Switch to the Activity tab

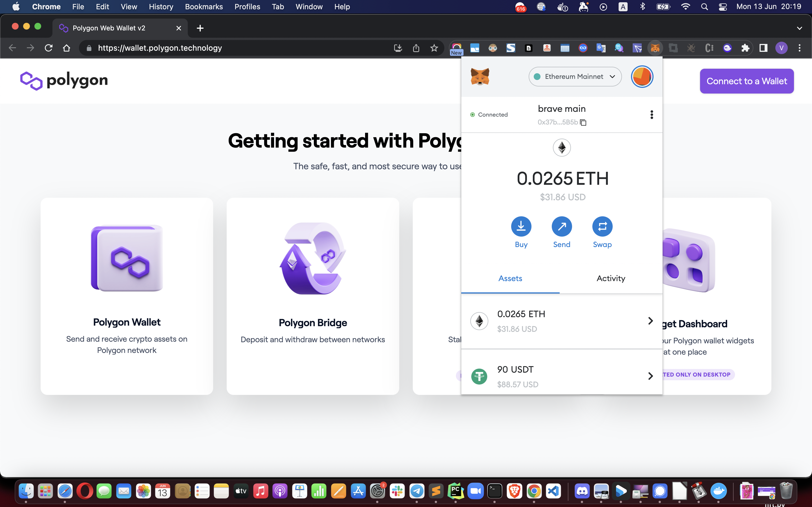(610, 278)
